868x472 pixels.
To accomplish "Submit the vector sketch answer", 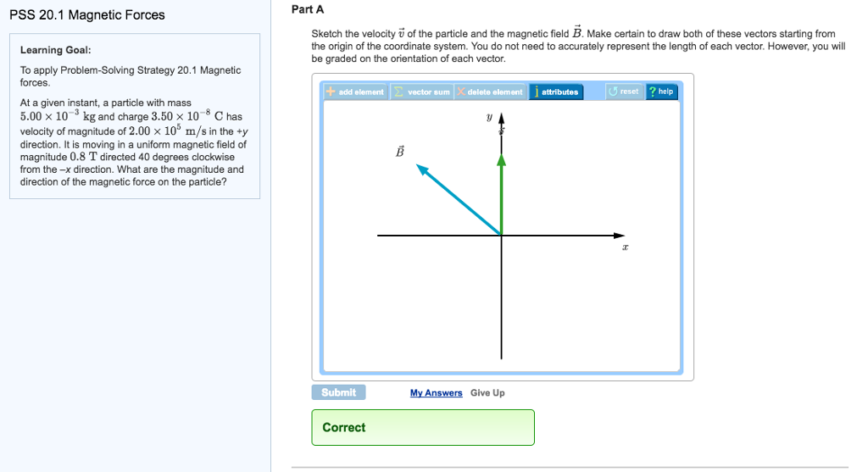I will 339,392.
